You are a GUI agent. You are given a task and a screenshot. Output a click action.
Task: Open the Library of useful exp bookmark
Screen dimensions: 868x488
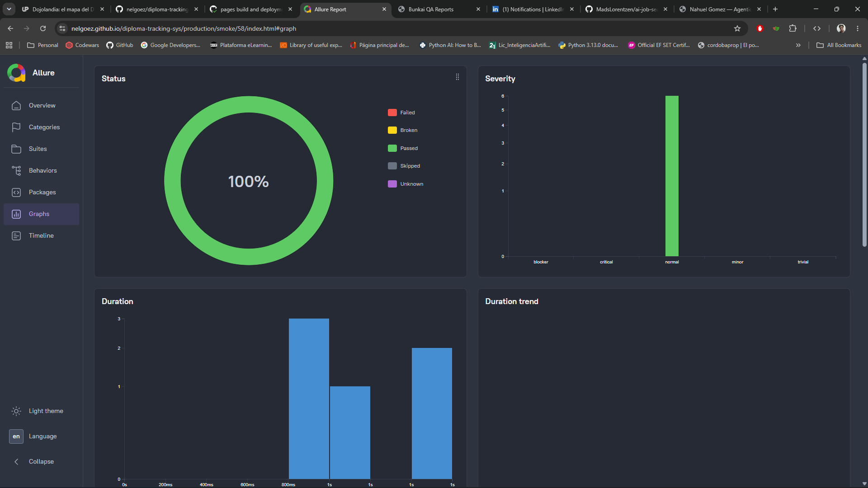[311, 45]
